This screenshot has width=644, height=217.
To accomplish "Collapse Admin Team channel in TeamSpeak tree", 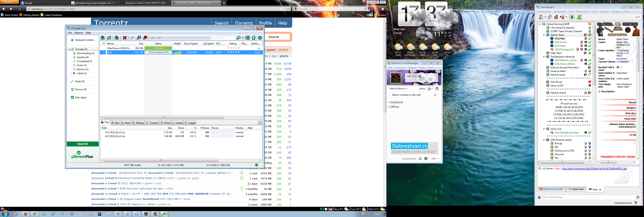I will (544, 35).
